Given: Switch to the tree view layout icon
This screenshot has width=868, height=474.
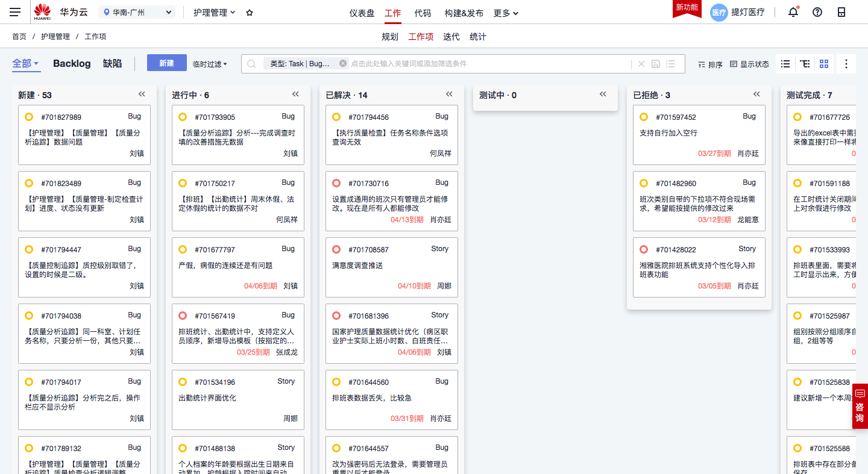Looking at the screenshot, I should 804,63.
